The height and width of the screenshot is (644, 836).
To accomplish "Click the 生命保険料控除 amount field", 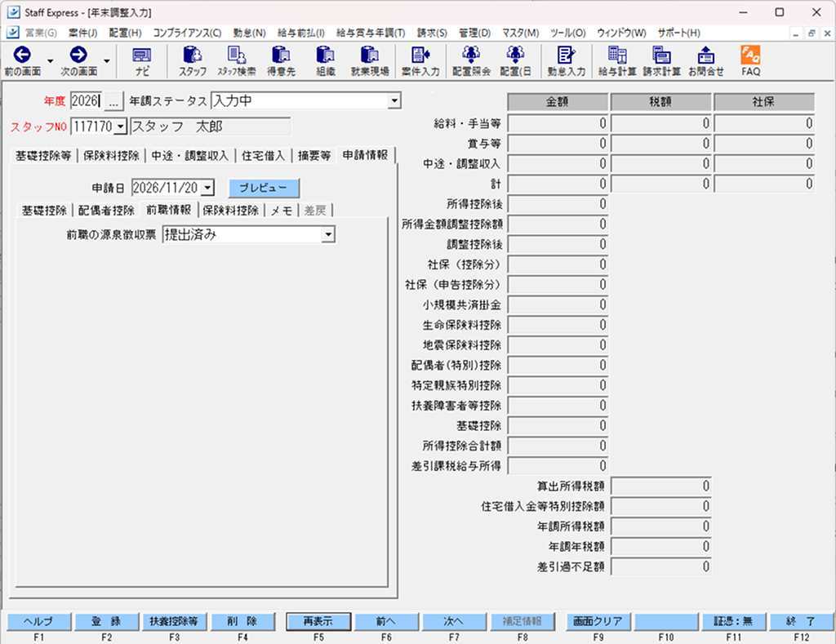I will pyautogui.click(x=558, y=325).
